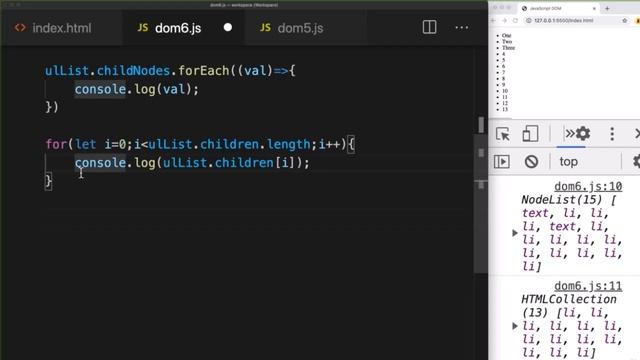Click 'childNodes' in the forEach line
The image size is (640, 360).
pyautogui.click(x=133, y=71)
